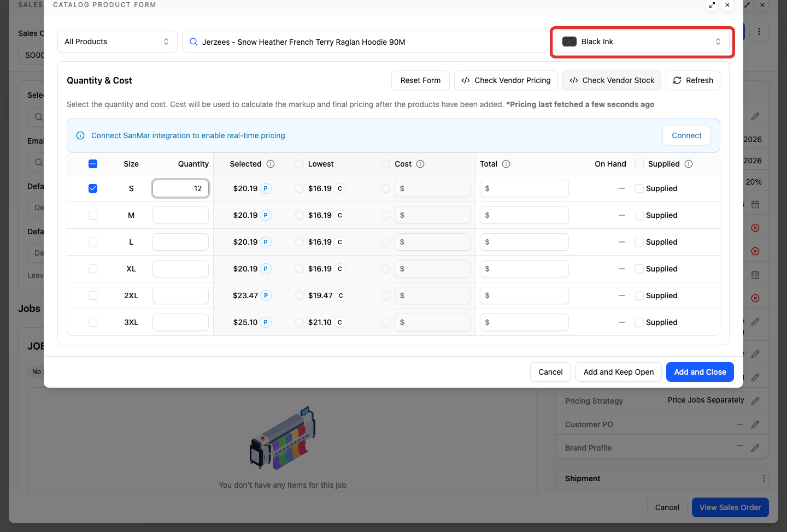Click the quantity field for size M
Screen dimensions: 787x532
coord(180,215)
